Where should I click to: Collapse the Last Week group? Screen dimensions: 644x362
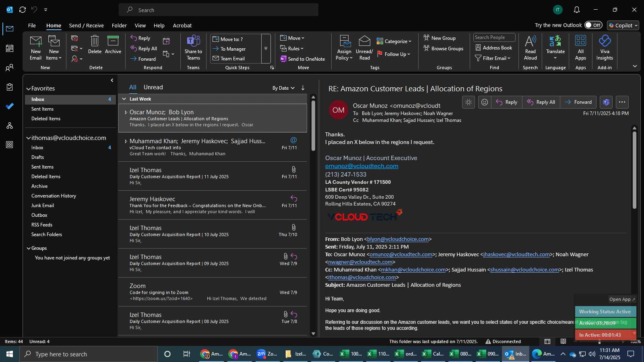point(124,99)
